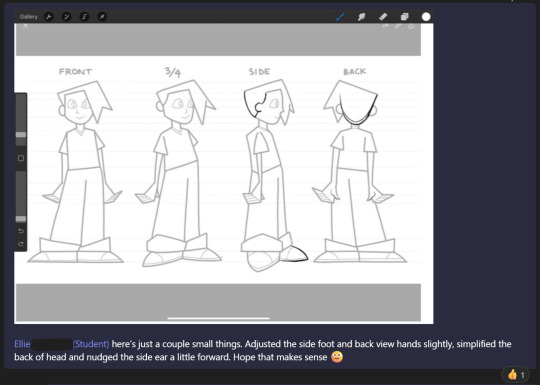
Task: Open the Adjustments magic wand menu
Action: tap(66, 17)
